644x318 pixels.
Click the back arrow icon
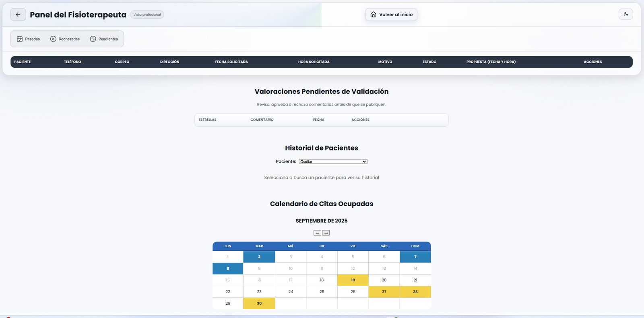point(18,14)
